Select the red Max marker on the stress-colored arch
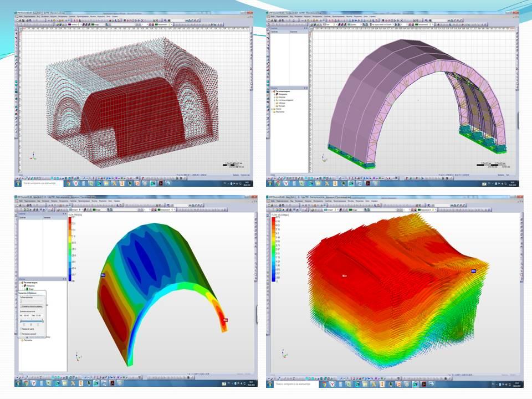Screen dimensions: 532x399 tap(225, 320)
